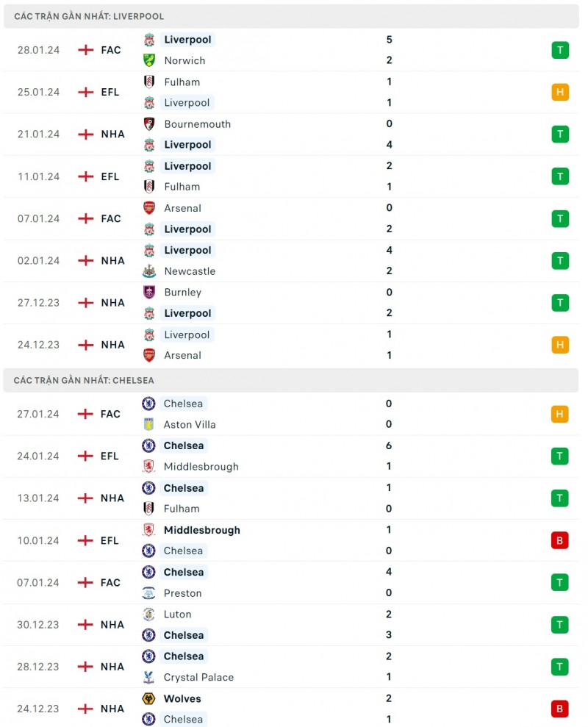Click the Aston Villa club crest
The height and width of the screenshot is (727, 588).
(x=148, y=424)
